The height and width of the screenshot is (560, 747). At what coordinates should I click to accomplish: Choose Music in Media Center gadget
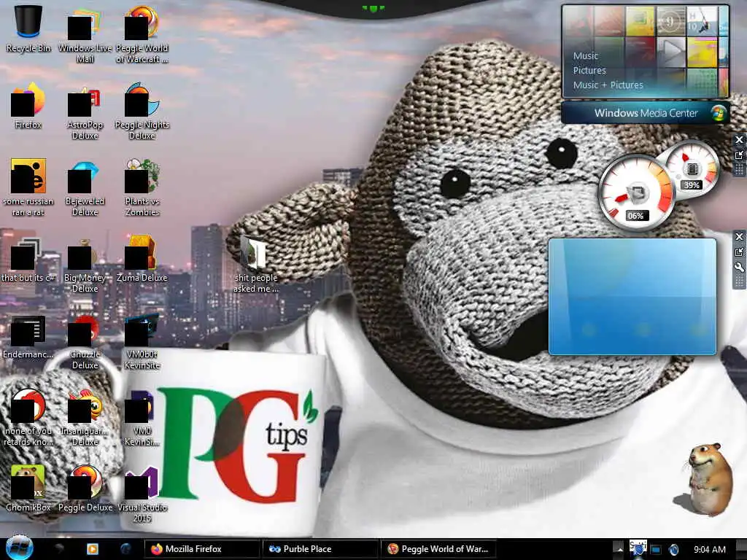coord(586,55)
